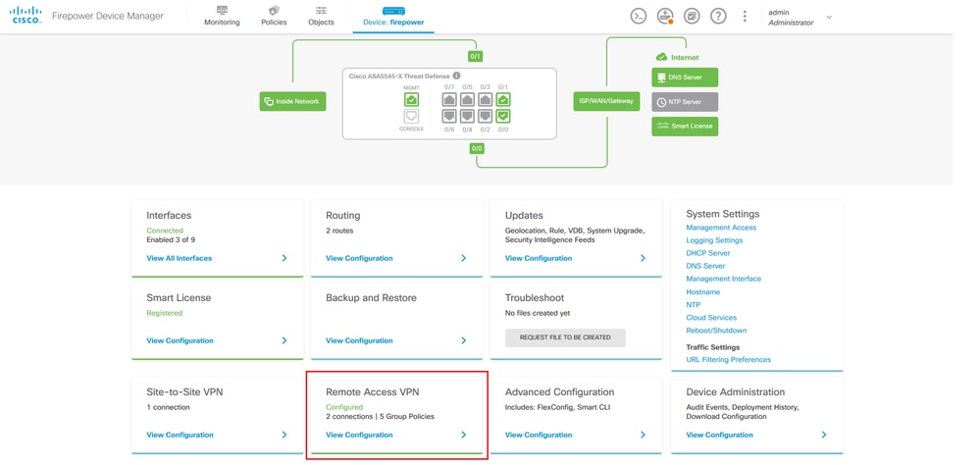Image resolution: width=980 pixels, height=465 pixels.
Task: Click the Site-to-Site VPN card arrow
Action: coord(284,435)
